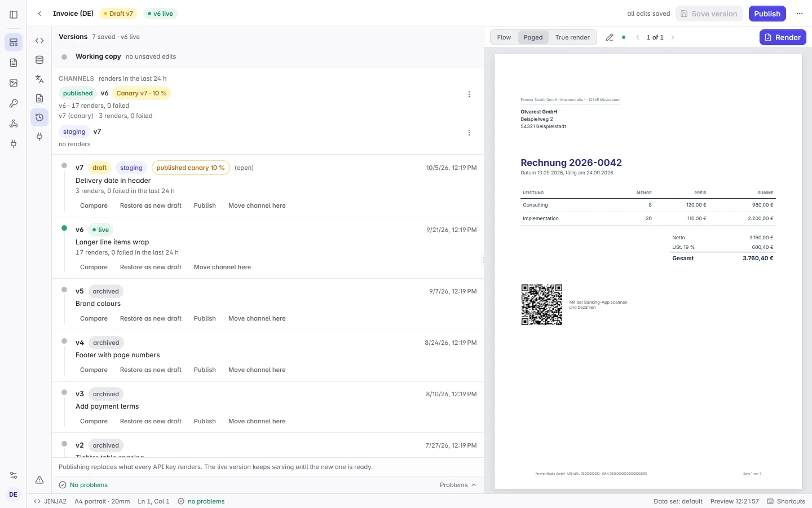The height and width of the screenshot is (508, 812).
Task: Click the Render button
Action: [783, 37]
